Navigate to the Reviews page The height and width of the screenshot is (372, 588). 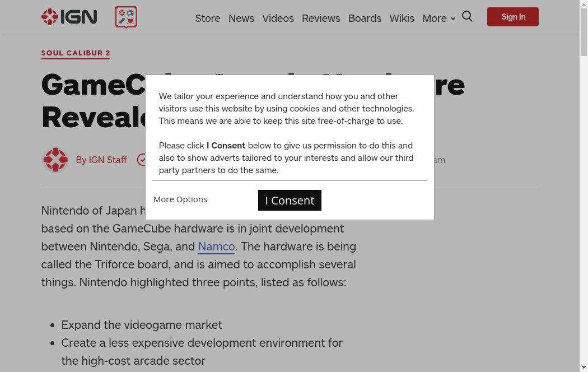tap(321, 18)
